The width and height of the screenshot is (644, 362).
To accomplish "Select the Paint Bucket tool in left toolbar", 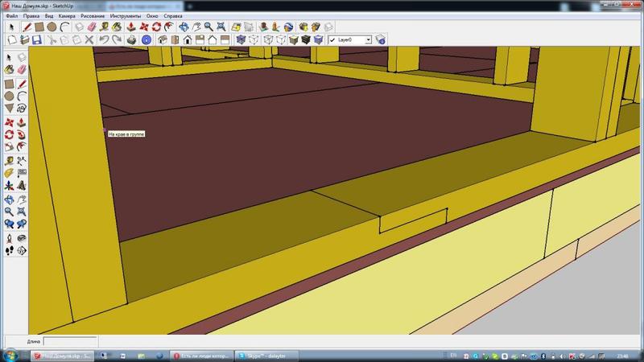I will tap(9, 70).
